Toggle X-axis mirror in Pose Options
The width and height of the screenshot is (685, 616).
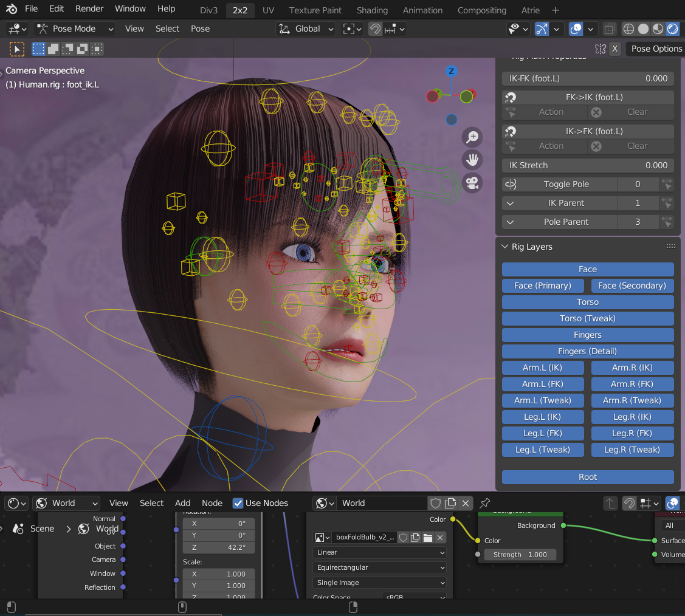pyautogui.click(x=614, y=49)
